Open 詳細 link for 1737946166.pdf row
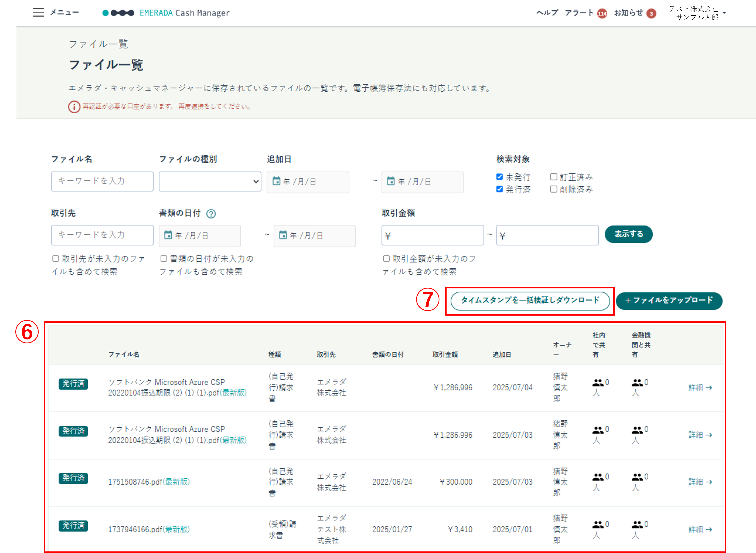This screenshot has height=553, width=756. pyautogui.click(x=700, y=529)
